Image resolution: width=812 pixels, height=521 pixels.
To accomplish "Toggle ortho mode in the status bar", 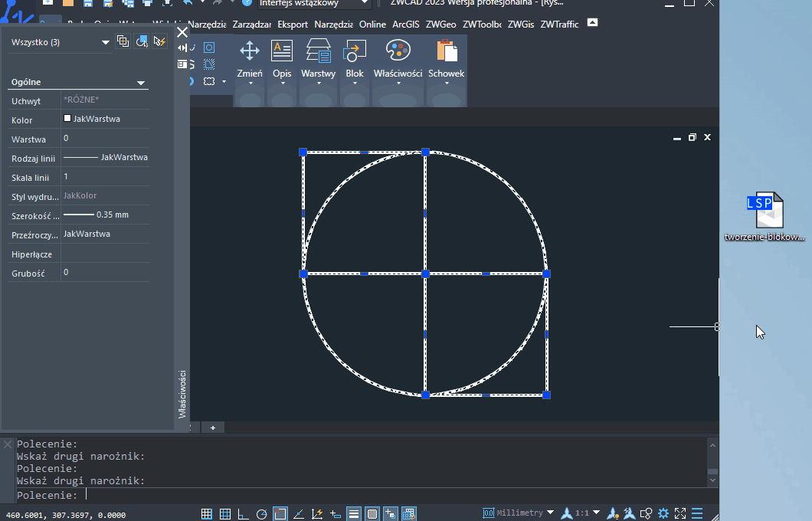I will 243,514.
